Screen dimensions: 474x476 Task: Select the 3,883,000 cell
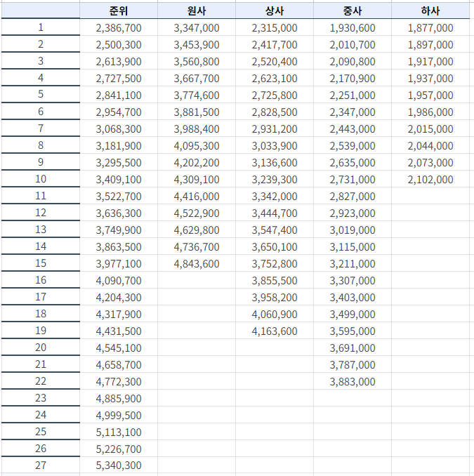pos(353,382)
